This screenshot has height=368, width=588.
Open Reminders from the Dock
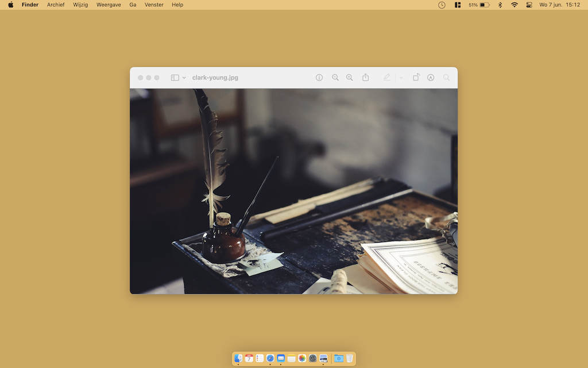point(260,358)
